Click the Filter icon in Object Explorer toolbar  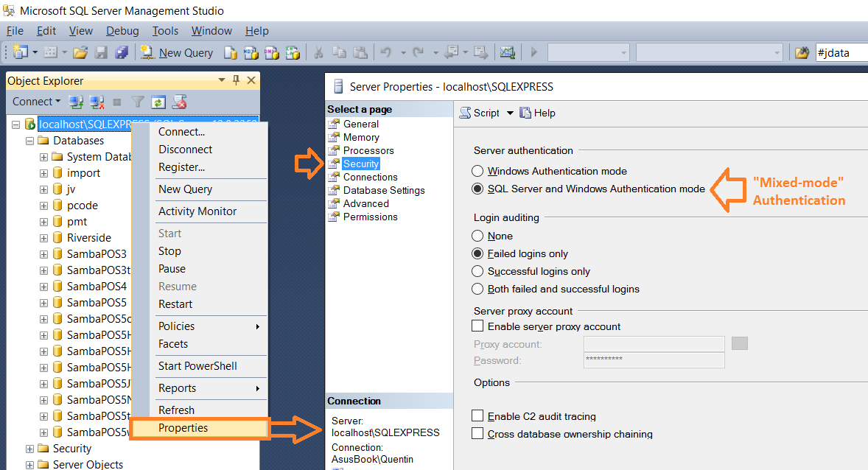coord(137,101)
